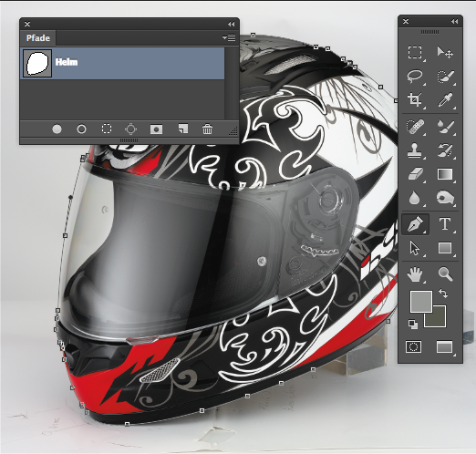
Task: Select the Horizontal Type tool
Action: tap(445, 223)
